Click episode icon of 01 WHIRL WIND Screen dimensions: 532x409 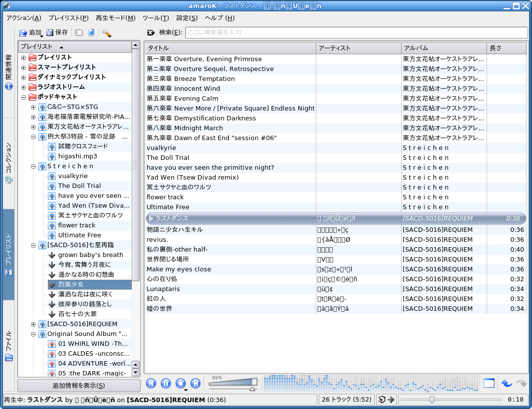[52, 344]
